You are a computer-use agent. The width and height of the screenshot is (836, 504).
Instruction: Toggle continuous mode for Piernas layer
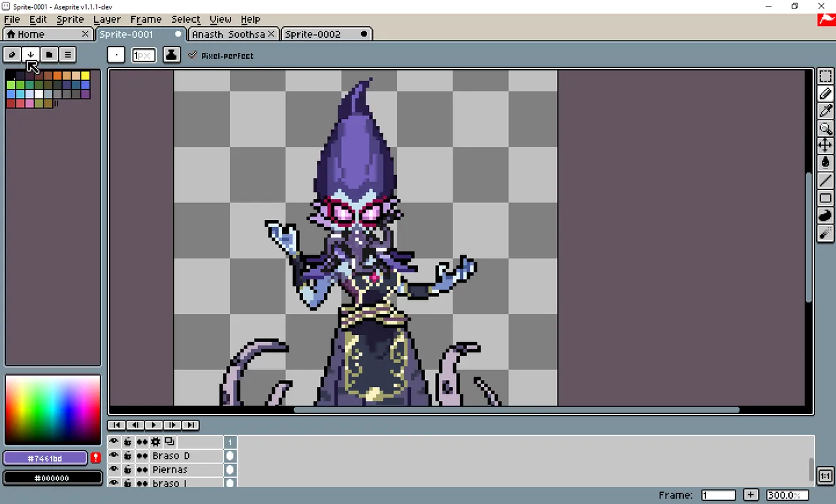[x=142, y=469]
